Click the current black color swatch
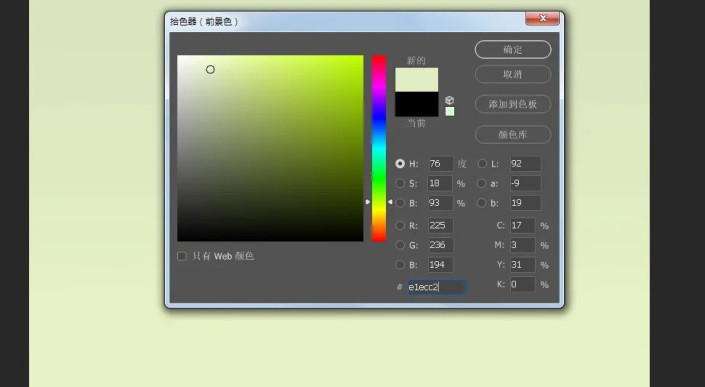Viewport: 705px width, 387px height. tap(416, 104)
